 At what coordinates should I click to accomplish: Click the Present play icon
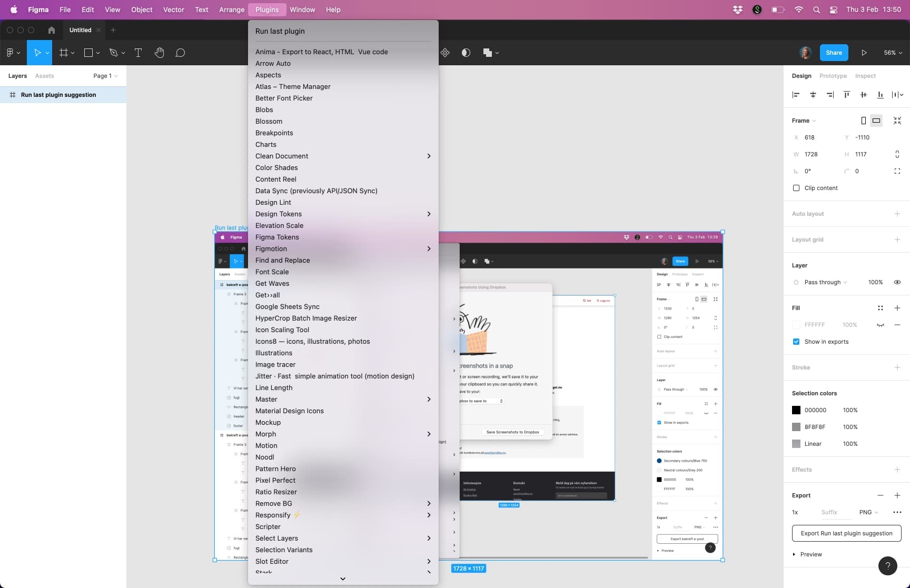pos(864,53)
